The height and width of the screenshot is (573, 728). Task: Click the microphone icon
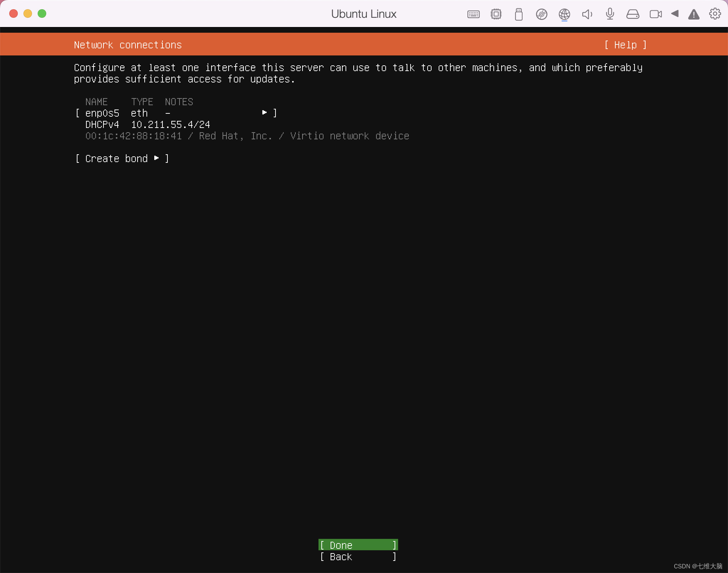[609, 14]
